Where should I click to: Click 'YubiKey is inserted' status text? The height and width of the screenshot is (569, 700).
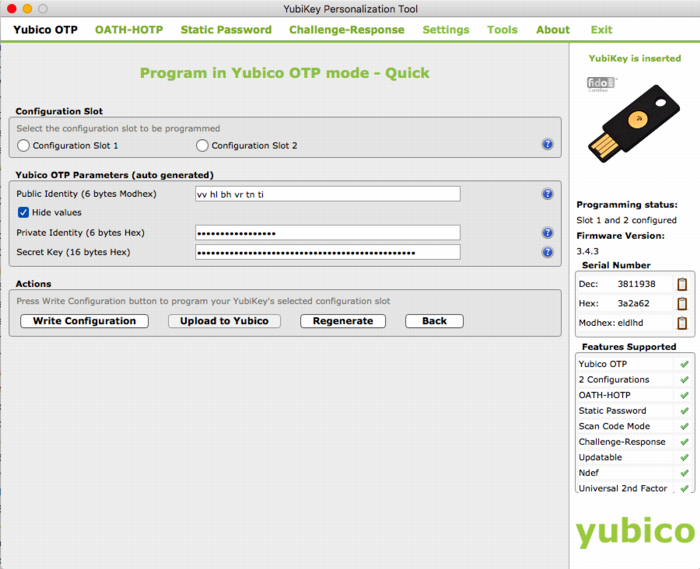click(635, 58)
